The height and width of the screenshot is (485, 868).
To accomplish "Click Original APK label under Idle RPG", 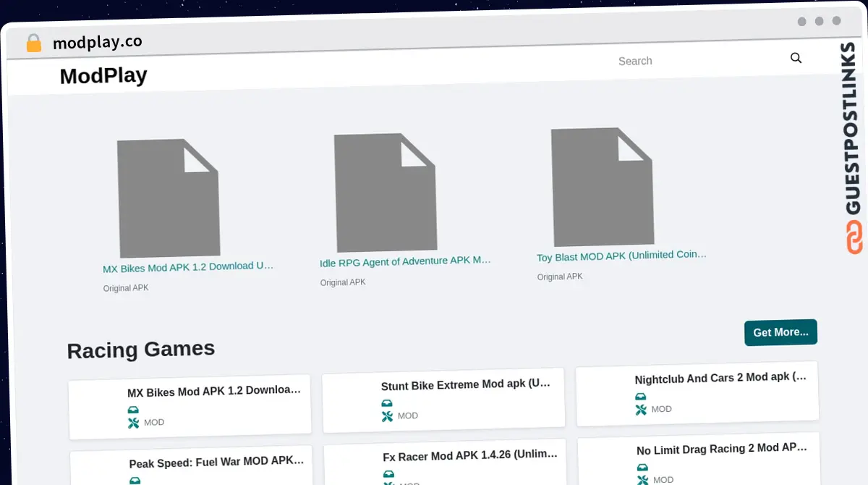I will [x=343, y=282].
